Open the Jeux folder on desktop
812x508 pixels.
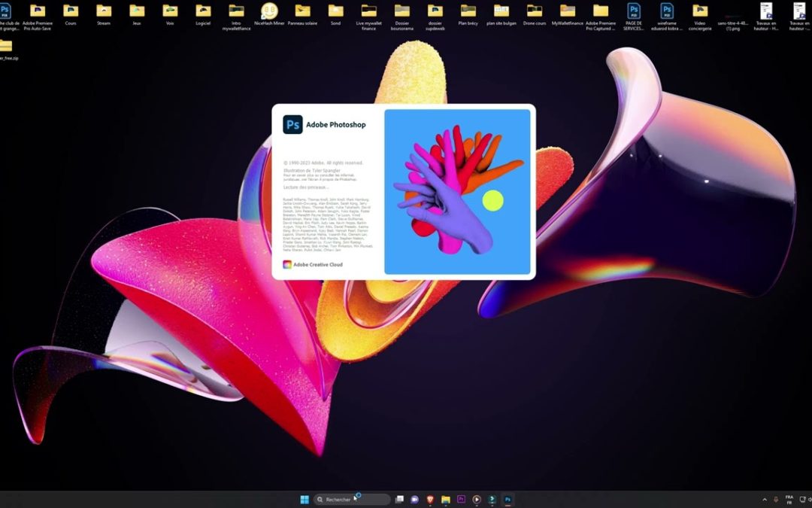pos(137,14)
